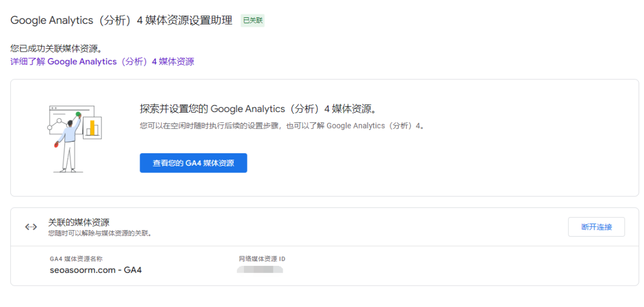Click the GA4 媒体资源名称 label
This screenshot has height=307, width=644.
coord(76,259)
